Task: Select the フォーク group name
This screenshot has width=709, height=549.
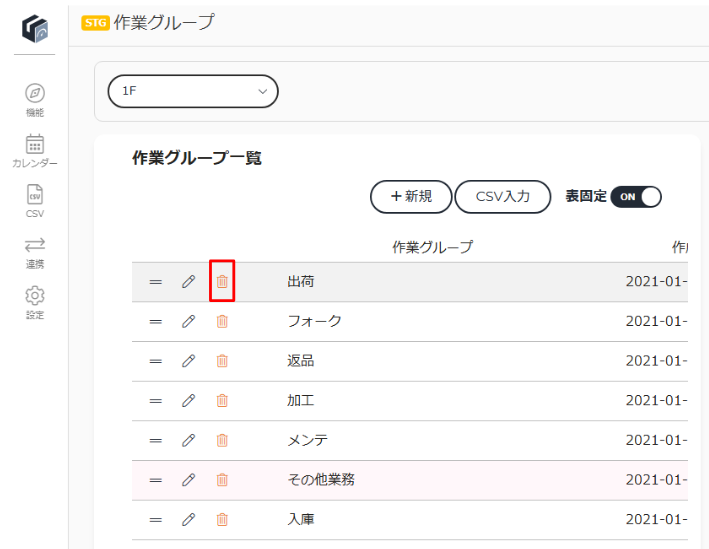Action: pyautogui.click(x=314, y=321)
